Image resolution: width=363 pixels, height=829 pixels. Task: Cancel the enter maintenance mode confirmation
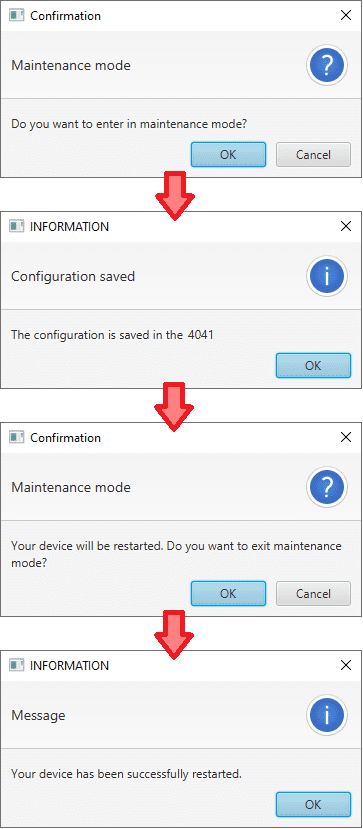(313, 154)
